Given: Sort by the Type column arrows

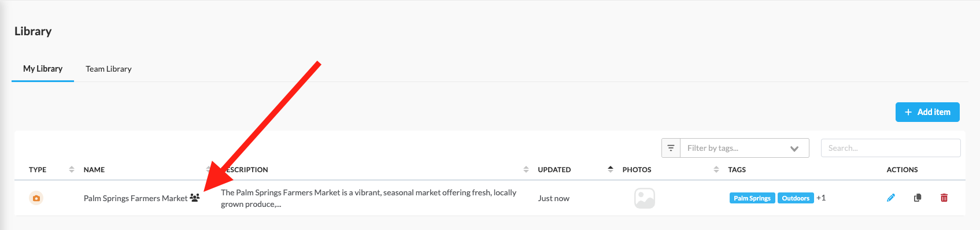Looking at the screenshot, I should 72,169.
